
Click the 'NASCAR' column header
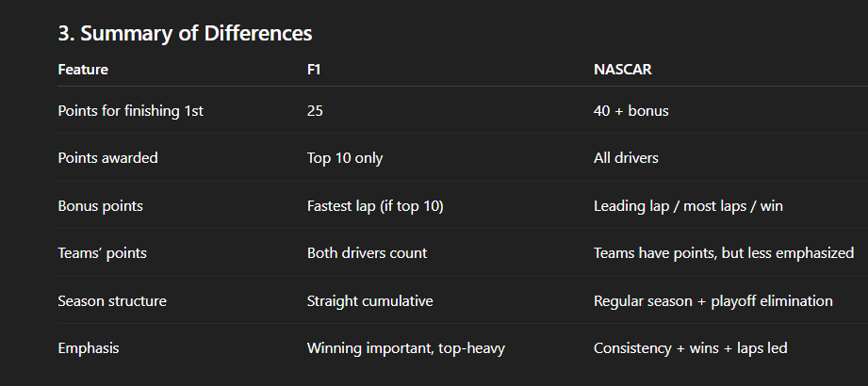(623, 70)
